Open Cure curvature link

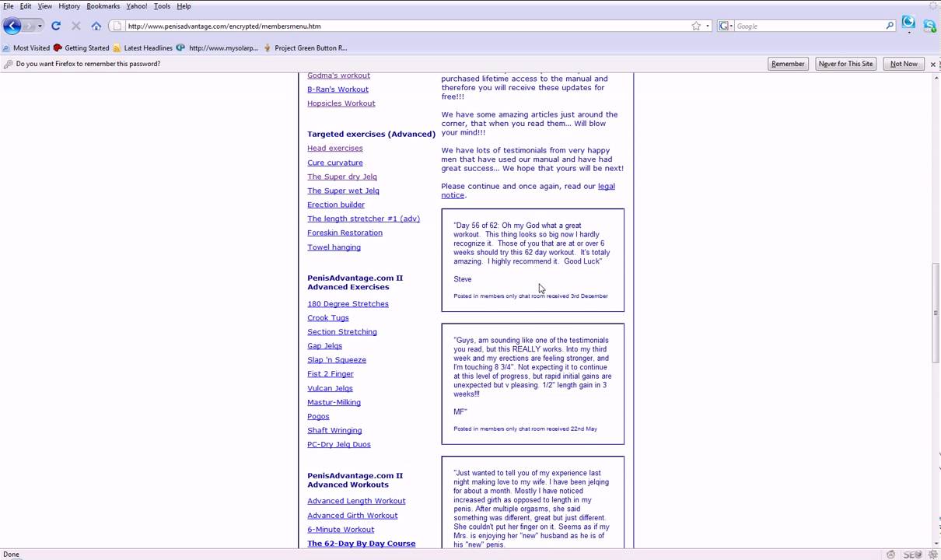(x=334, y=163)
